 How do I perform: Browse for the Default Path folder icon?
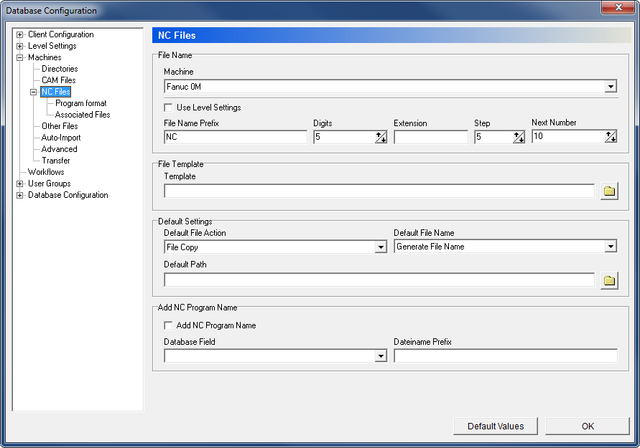609,280
